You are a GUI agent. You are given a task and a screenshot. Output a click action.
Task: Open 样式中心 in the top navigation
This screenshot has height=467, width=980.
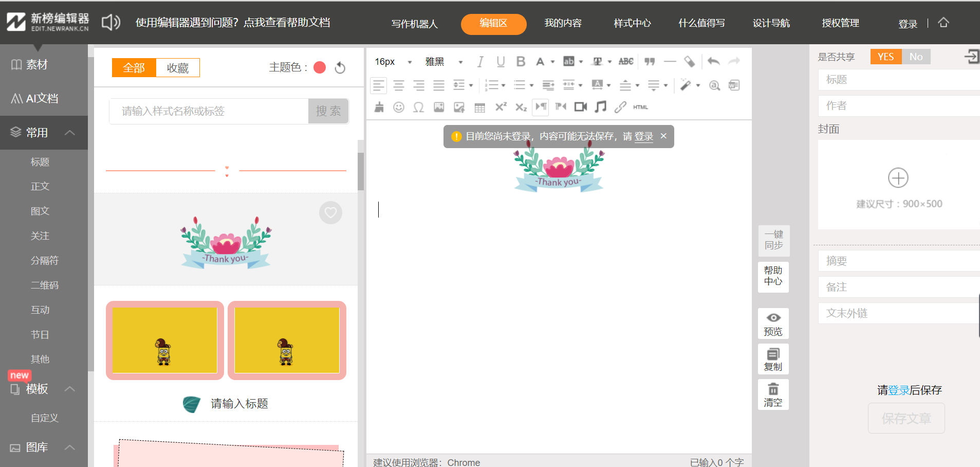pos(632,23)
